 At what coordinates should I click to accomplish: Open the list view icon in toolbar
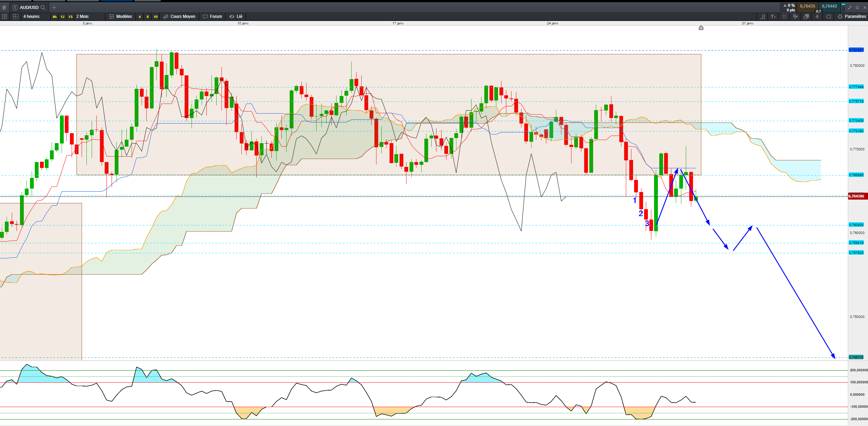pyautogui.click(x=4, y=17)
